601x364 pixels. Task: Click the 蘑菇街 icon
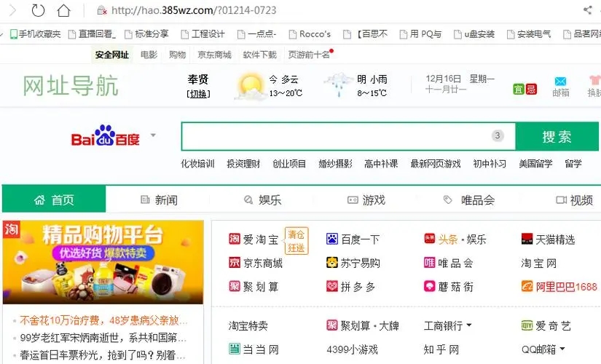click(x=429, y=286)
